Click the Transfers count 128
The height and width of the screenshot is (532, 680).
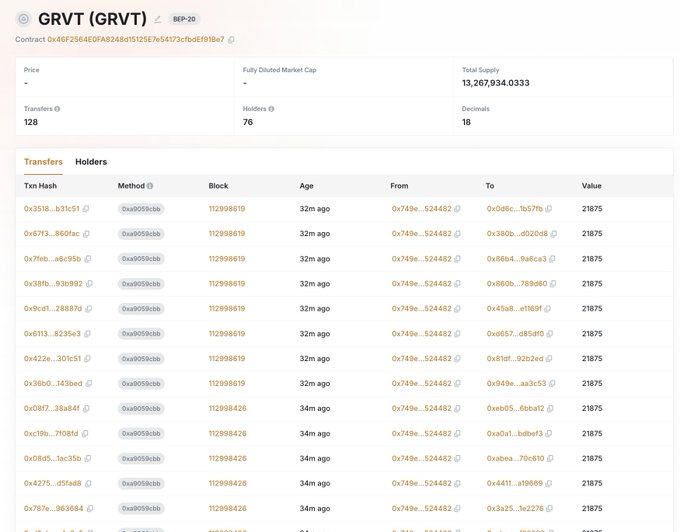click(x=31, y=122)
